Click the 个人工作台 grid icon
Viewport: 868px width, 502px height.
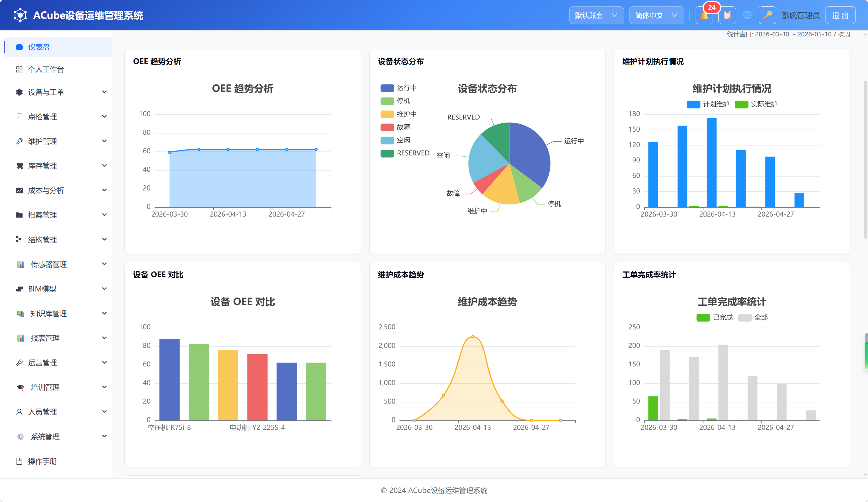[x=19, y=69]
